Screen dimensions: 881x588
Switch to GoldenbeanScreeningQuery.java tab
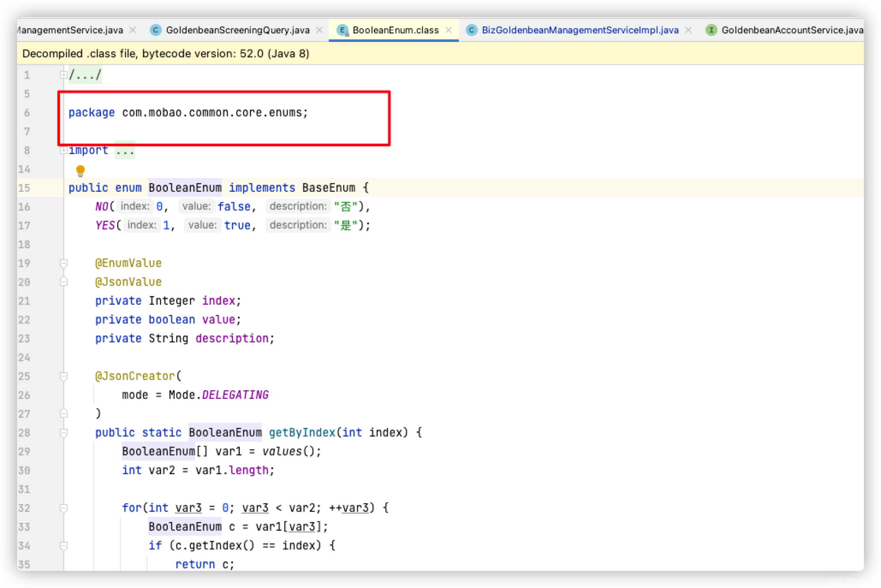(237, 30)
